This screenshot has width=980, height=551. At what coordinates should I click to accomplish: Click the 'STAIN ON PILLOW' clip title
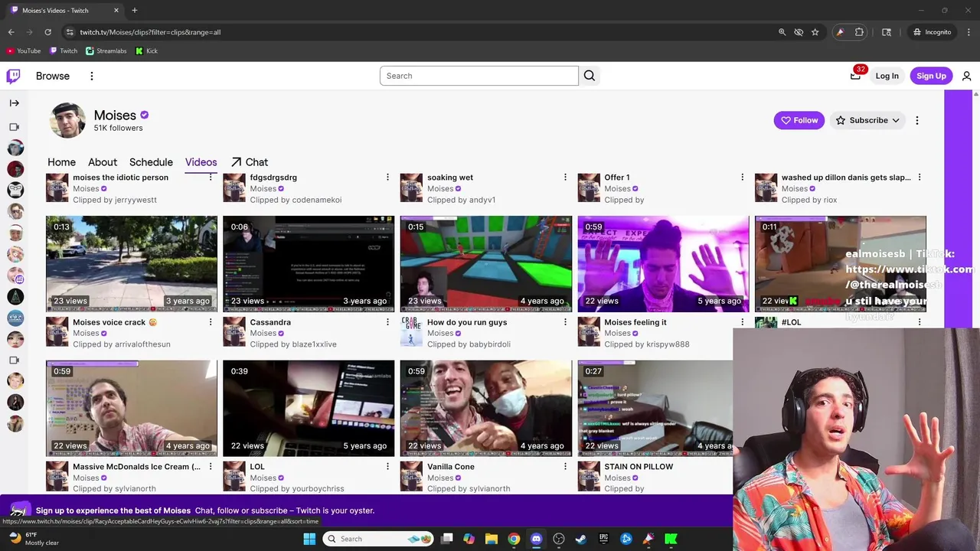tap(639, 467)
